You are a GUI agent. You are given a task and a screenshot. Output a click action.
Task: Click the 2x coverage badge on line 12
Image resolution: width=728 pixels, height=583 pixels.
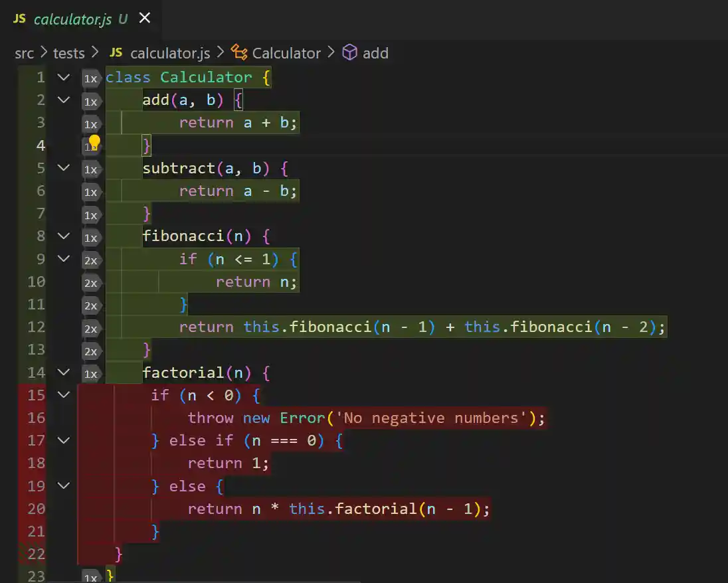(x=91, y=328)
